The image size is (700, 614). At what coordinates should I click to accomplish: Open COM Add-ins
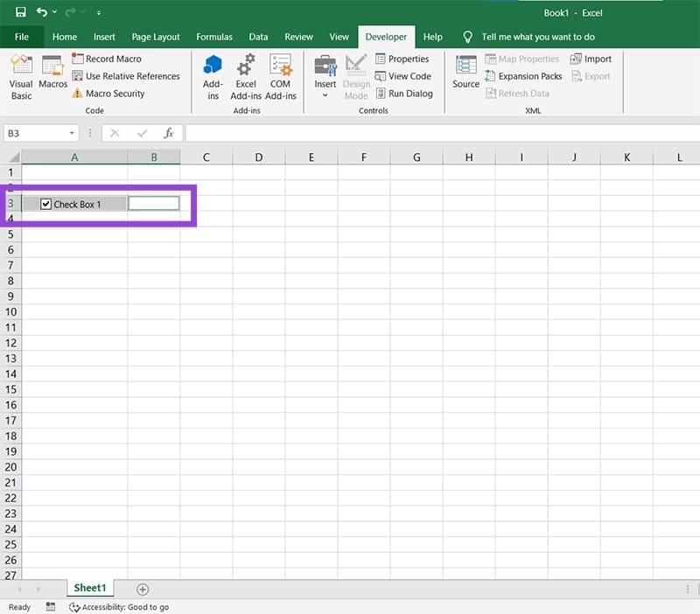tap(281, 77)
